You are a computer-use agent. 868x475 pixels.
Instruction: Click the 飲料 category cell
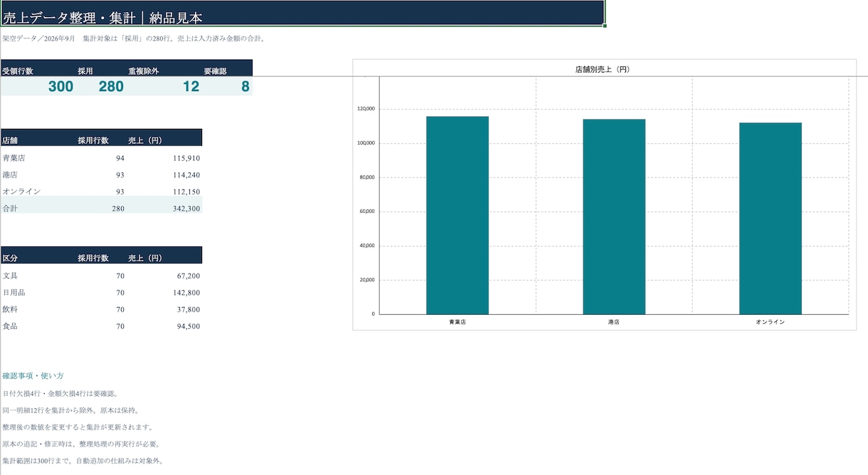tap(10, 310)
